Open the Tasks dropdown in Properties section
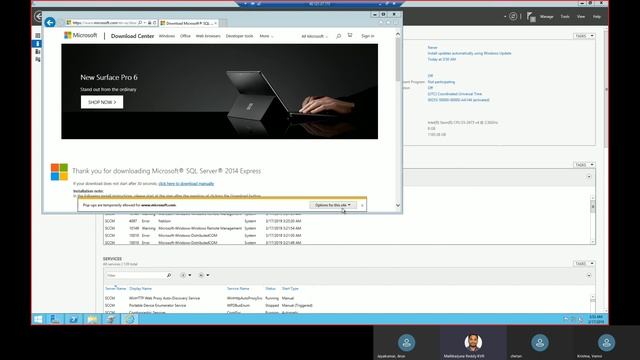The height and width of the screenshot is (360, 640). [x=584, y=36]
